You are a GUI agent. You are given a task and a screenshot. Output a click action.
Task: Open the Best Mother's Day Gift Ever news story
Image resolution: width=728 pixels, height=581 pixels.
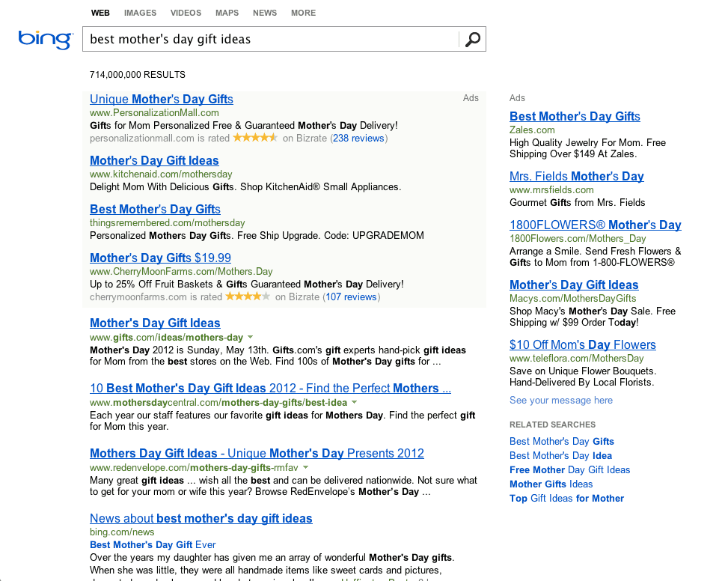coord(153,545)
